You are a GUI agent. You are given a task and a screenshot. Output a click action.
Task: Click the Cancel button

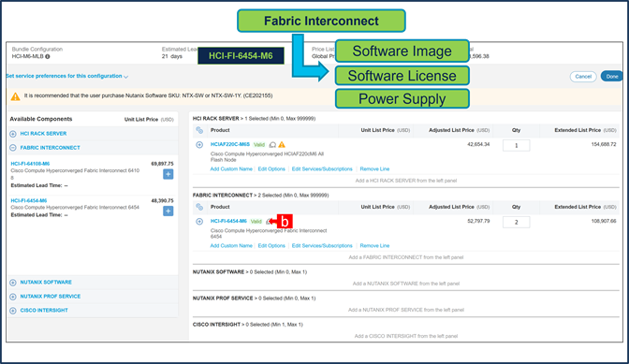[x=583, y=77]
